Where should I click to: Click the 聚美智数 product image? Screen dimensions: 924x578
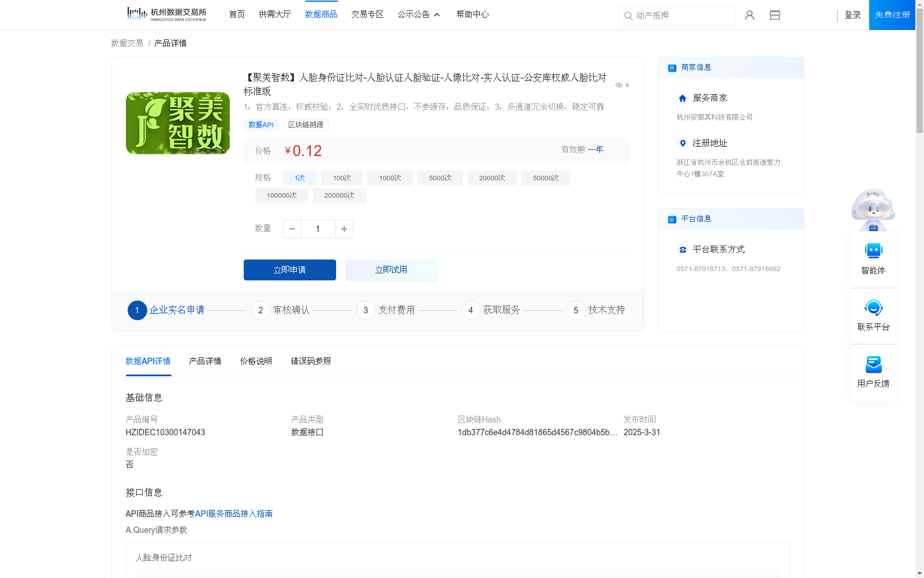pyautogui.click(x=178, y=123)
